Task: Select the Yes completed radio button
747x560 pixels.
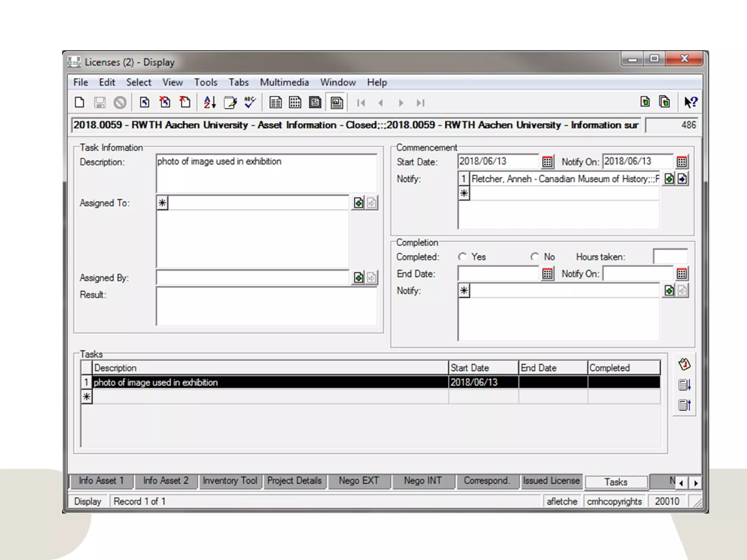Action: point(462,257)
